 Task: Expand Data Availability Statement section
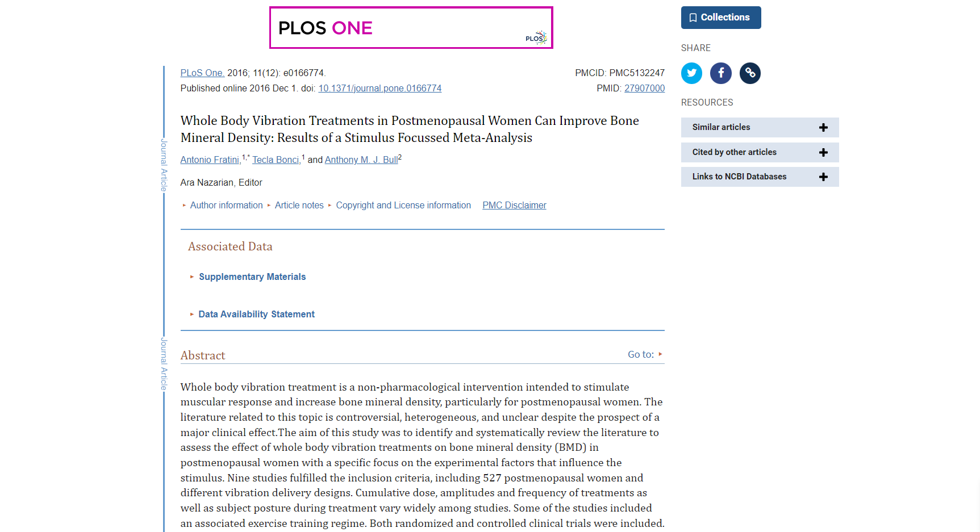(x=256, y=315)
